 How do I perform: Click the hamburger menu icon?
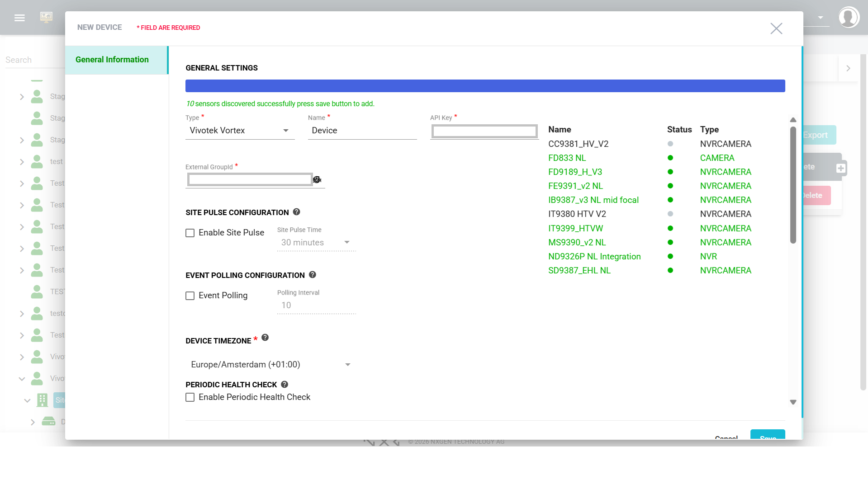click(x=19, y=18)
